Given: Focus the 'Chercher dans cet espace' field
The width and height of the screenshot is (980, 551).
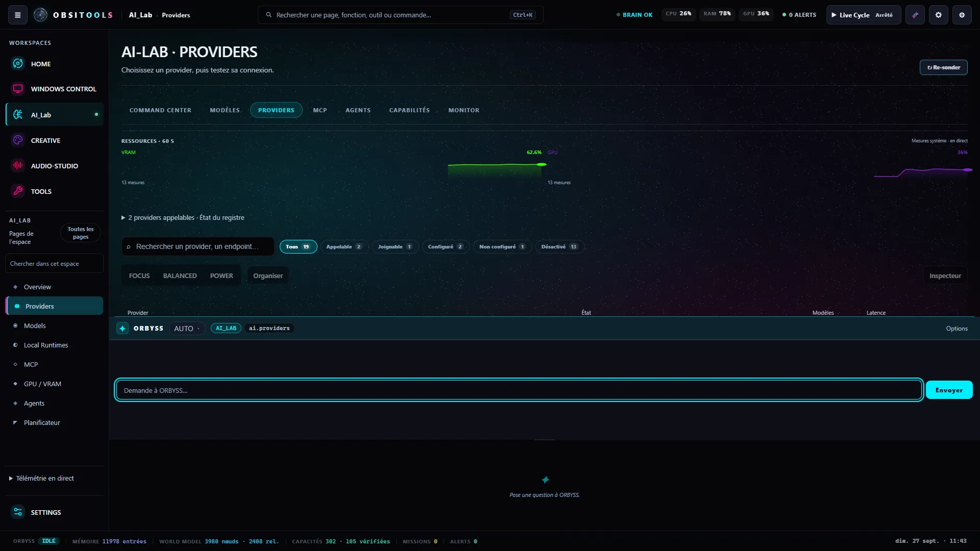Looking at the screenshot, I should (54, 264).
